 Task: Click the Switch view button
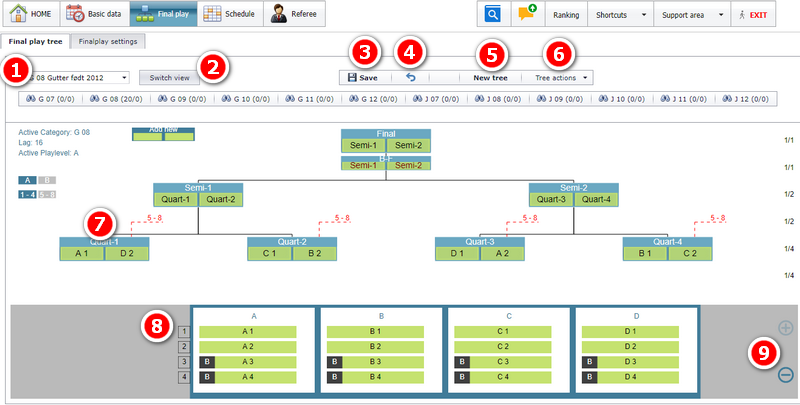[169, 78]
